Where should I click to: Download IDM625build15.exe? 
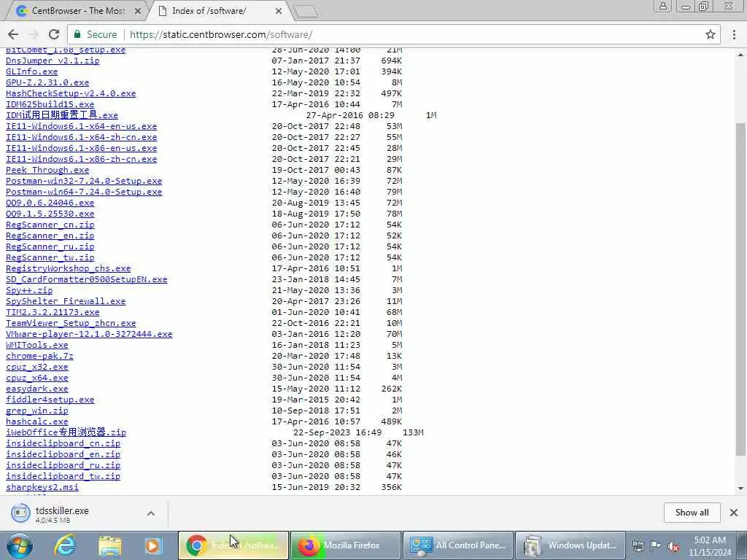(50, 104)
